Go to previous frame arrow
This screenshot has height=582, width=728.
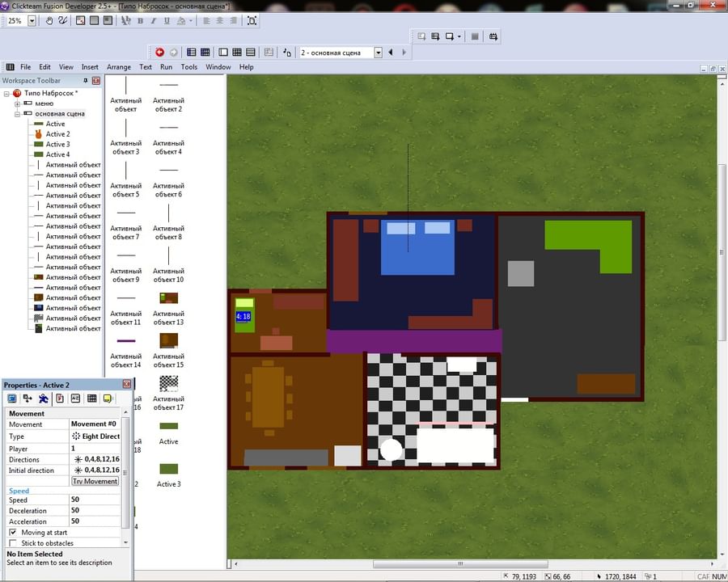[x=391, y=53]
